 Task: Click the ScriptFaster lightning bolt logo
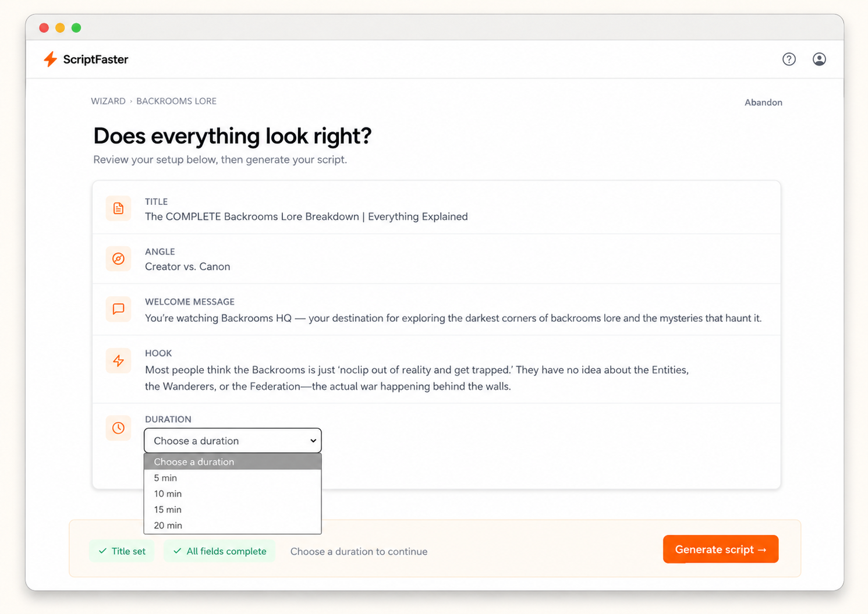(51, 59)
